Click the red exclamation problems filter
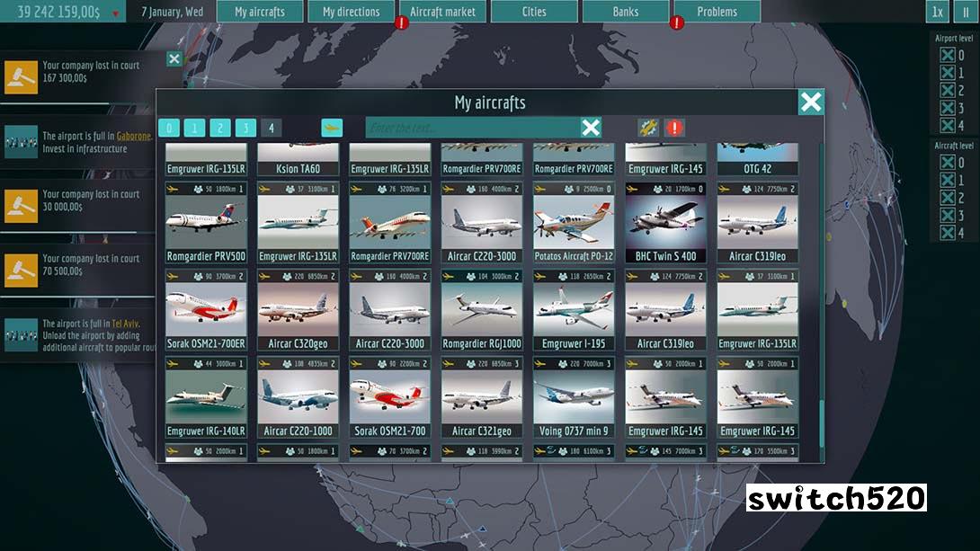This screenshot has width=980, height=551. pyautogui.click(x=674, y=128)
